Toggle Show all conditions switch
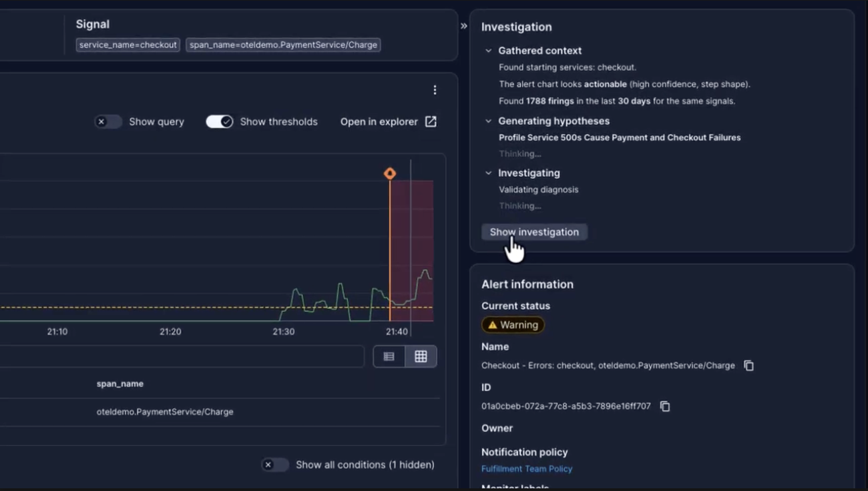This screenshot has width=868, height=491. (x=275, y=464)
